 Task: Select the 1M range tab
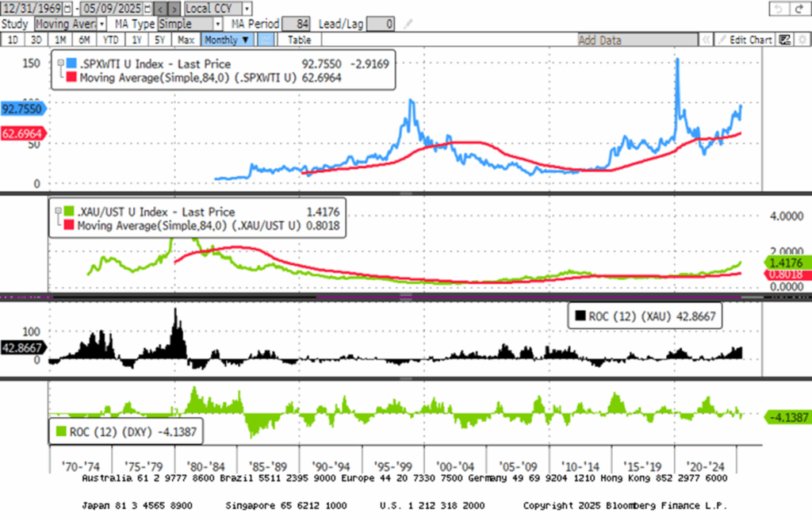coord(60,40)
